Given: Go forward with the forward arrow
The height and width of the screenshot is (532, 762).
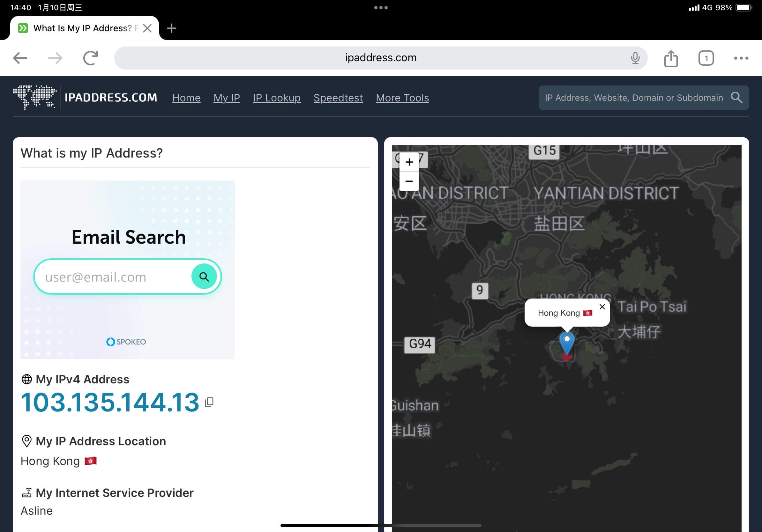Looking at the screenshot, I should (55, 58).
